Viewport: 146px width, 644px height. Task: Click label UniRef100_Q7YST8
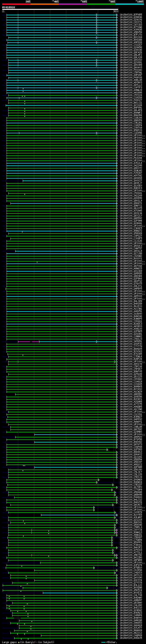click(x=131, y=583)
